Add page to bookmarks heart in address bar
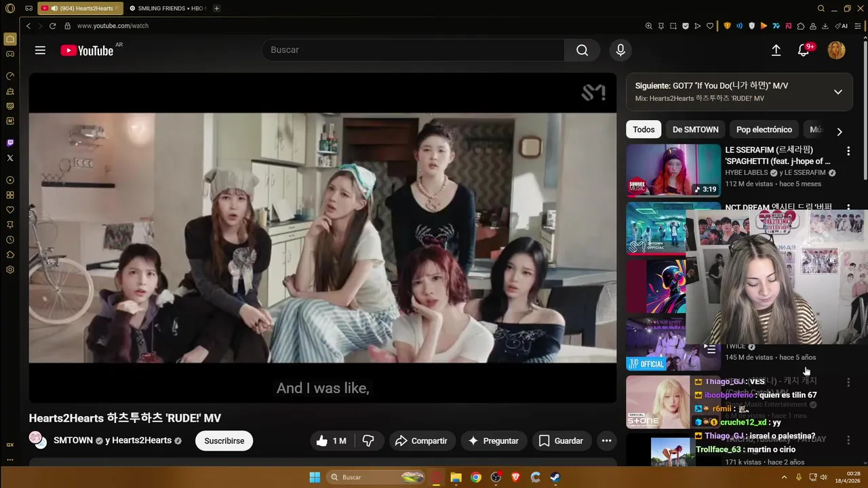Image resolution: width=868 pixels, height=488 pixels. (710, 26)
